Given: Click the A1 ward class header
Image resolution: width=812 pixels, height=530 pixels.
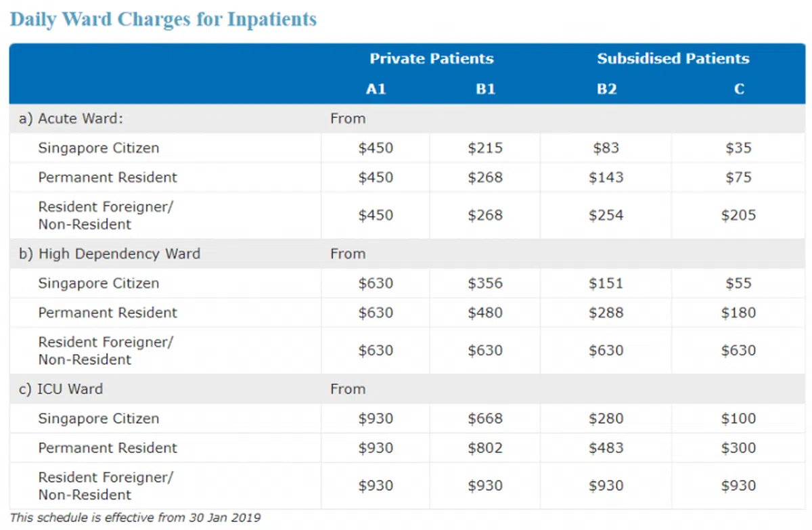Looking at the screenshot, I should tap(376, 89).
